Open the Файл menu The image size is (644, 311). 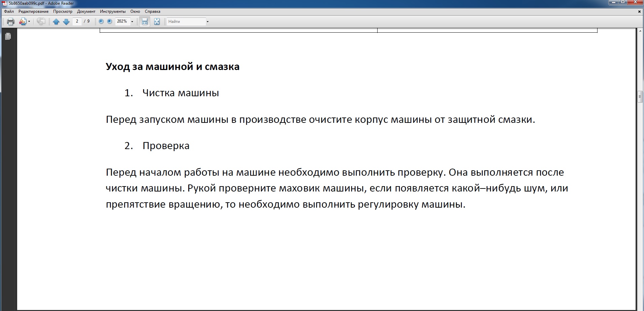[9, 11]
